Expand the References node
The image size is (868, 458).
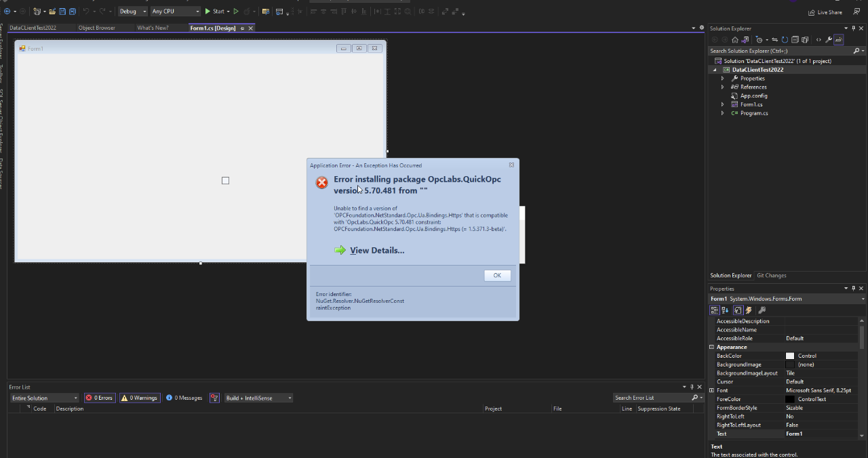tap(723, 87)
